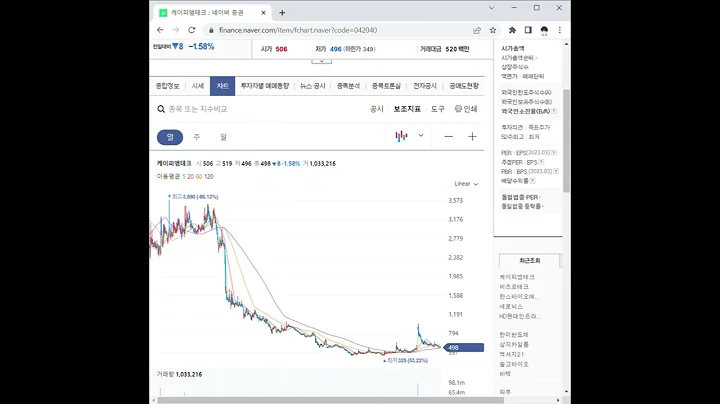Viewport: 720px width, 404px height.
Task: Open the 시세 tab
Action: (197, 86)
